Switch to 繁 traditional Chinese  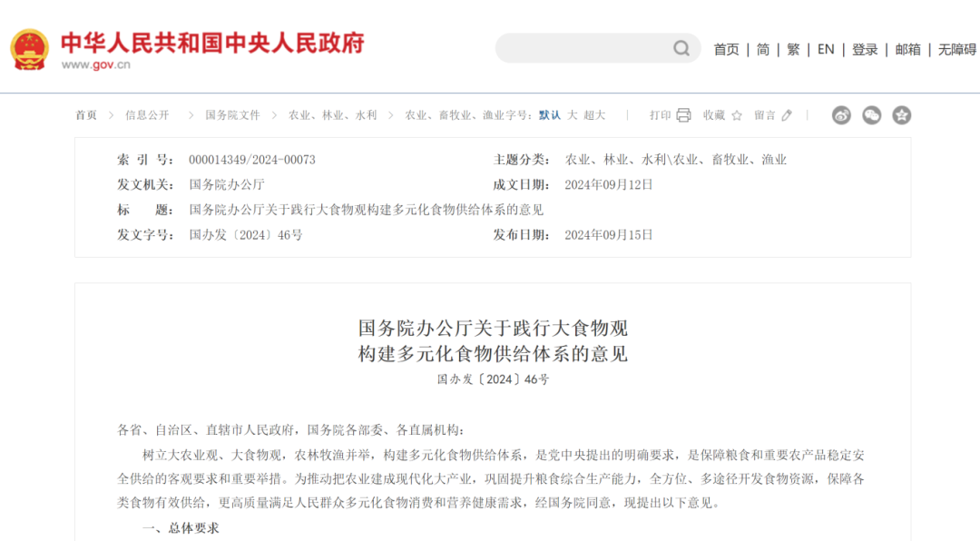tap(793, 50)
